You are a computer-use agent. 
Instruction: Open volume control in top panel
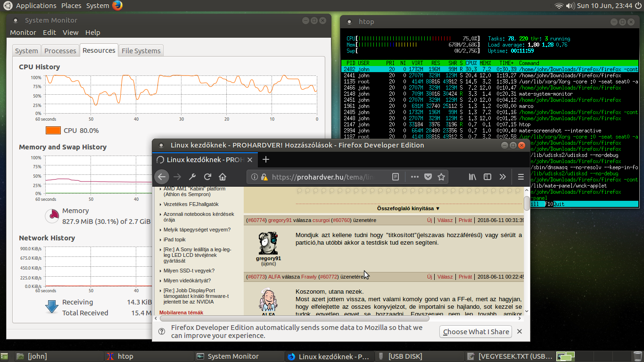pos(570,6)
